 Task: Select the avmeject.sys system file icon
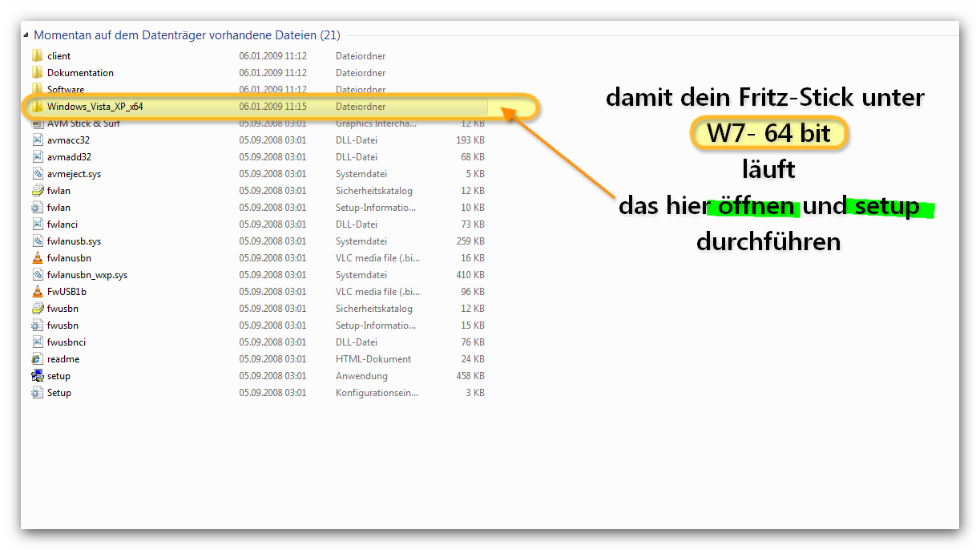point(37,174)
